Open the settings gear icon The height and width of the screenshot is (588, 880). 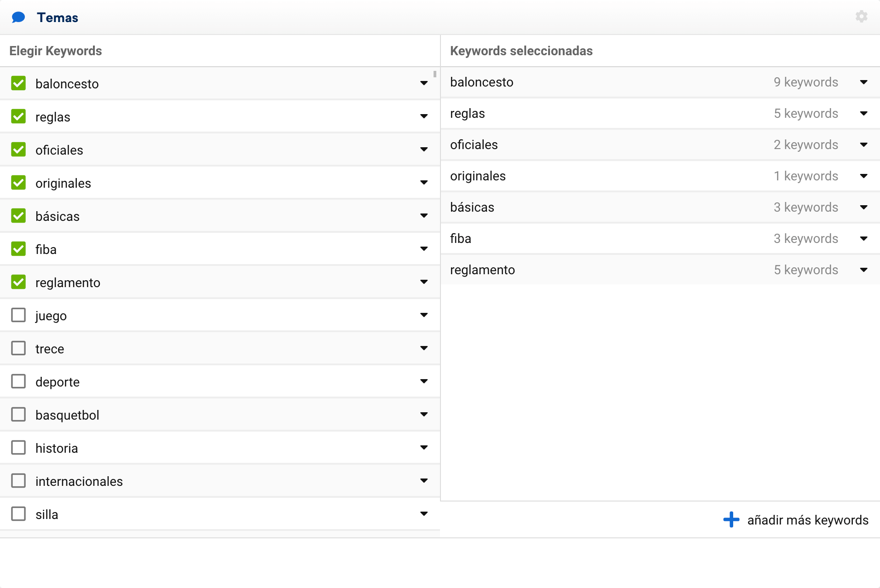tap(861, 17)
